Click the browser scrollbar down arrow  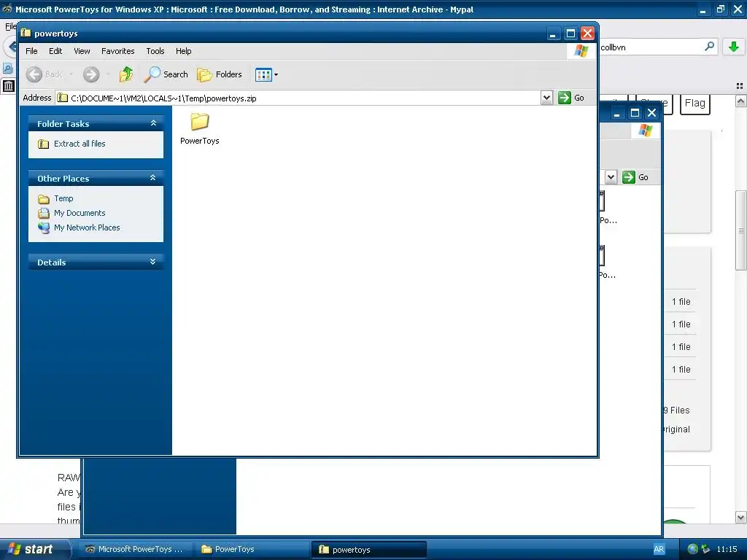click(740, 517)
